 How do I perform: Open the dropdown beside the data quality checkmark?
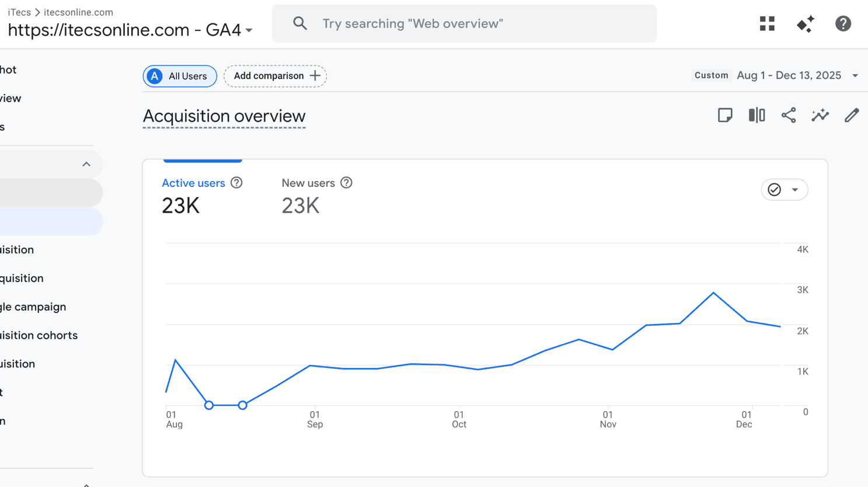coord(794,189)
